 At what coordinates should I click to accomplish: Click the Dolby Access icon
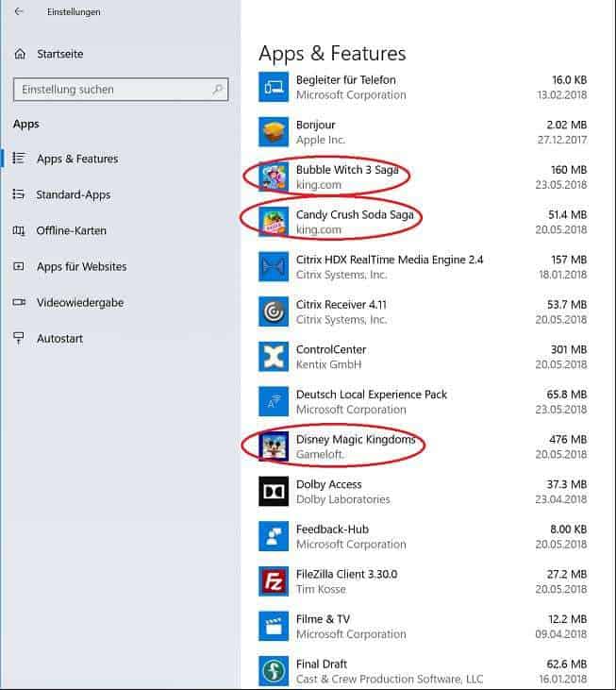[x=274, y=491]
